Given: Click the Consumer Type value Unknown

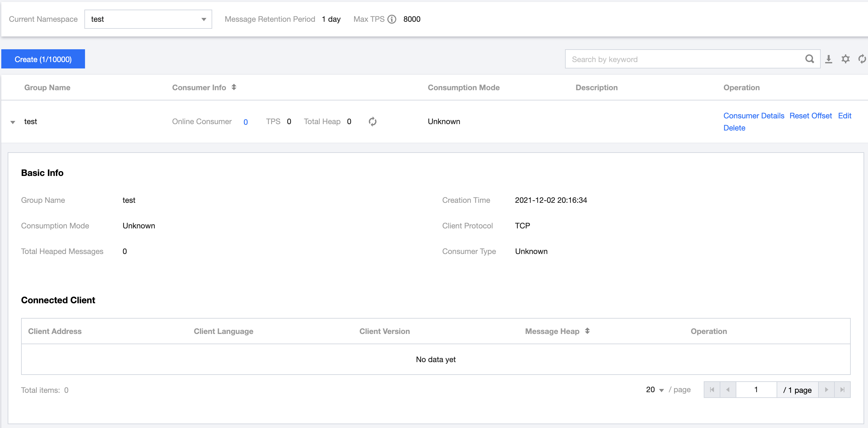Looking at the screenshot, I should point(531,251).
